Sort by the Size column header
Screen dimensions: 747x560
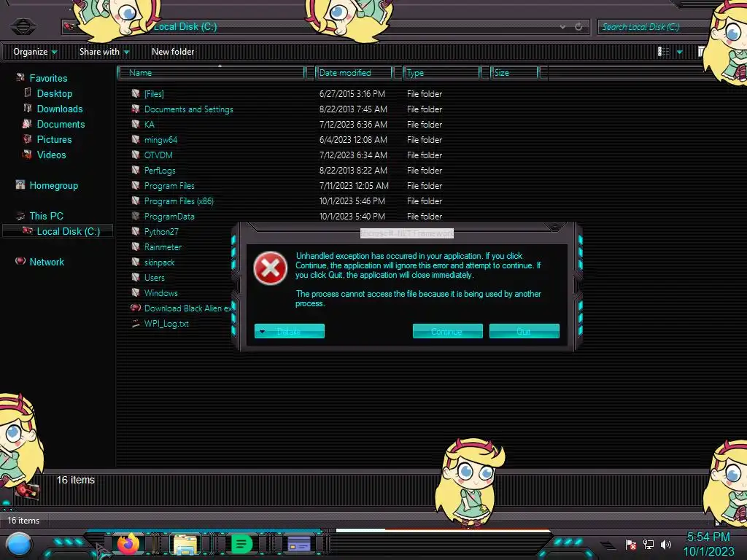514,73
